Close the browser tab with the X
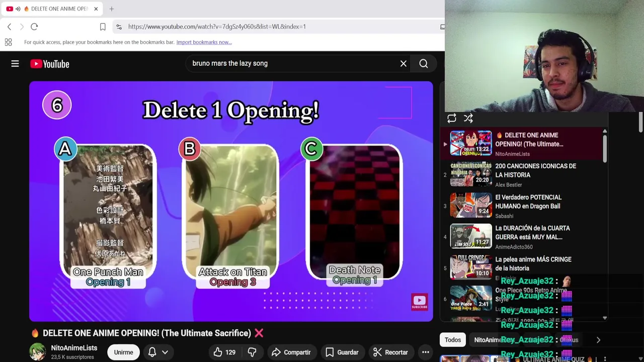This screenshot has width=644, height=362. click(96, 9)
